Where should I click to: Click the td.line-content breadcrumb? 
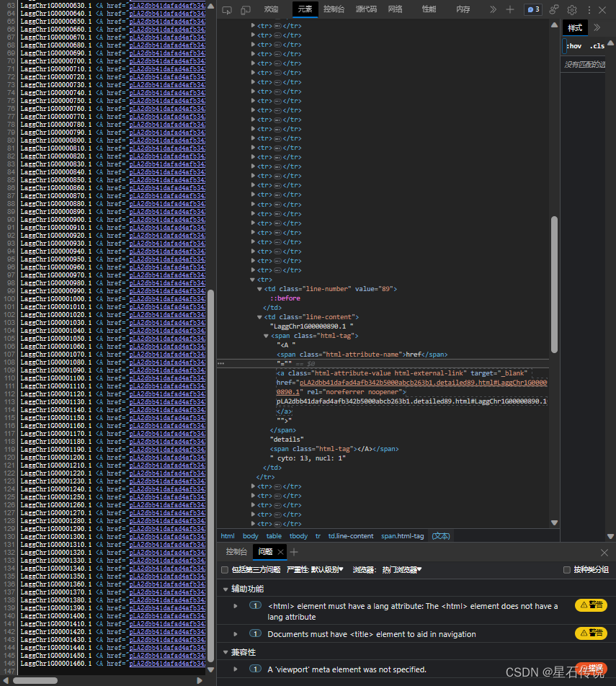click(x=351, y=536)
